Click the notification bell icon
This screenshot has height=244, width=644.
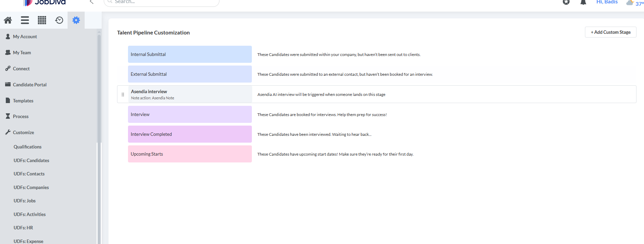coord(583,2)
